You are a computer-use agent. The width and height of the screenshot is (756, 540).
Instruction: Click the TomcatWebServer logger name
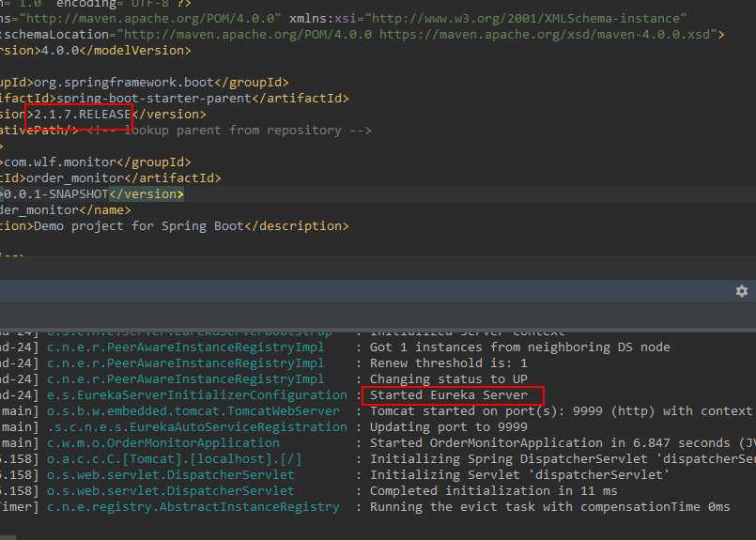(193, 410)
